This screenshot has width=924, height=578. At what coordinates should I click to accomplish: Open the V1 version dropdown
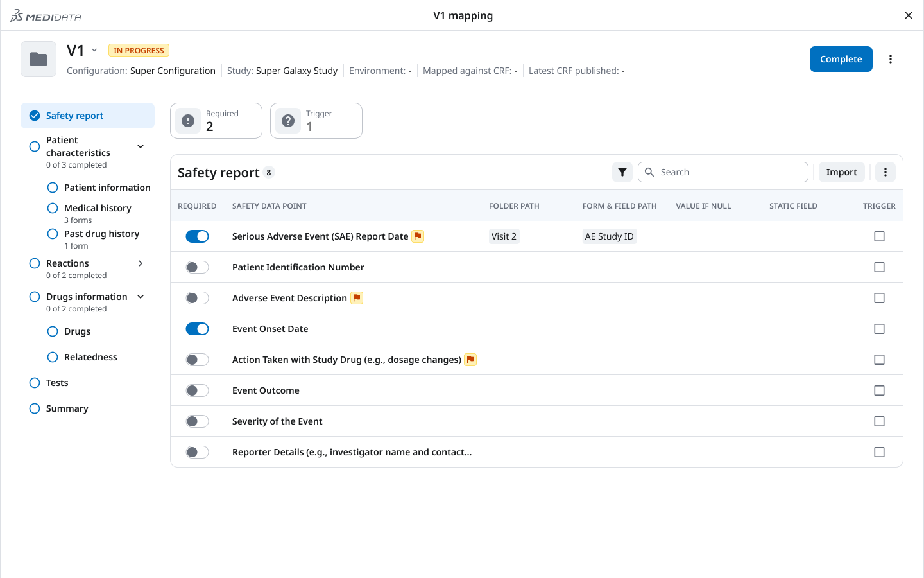(x=94, y=50)
